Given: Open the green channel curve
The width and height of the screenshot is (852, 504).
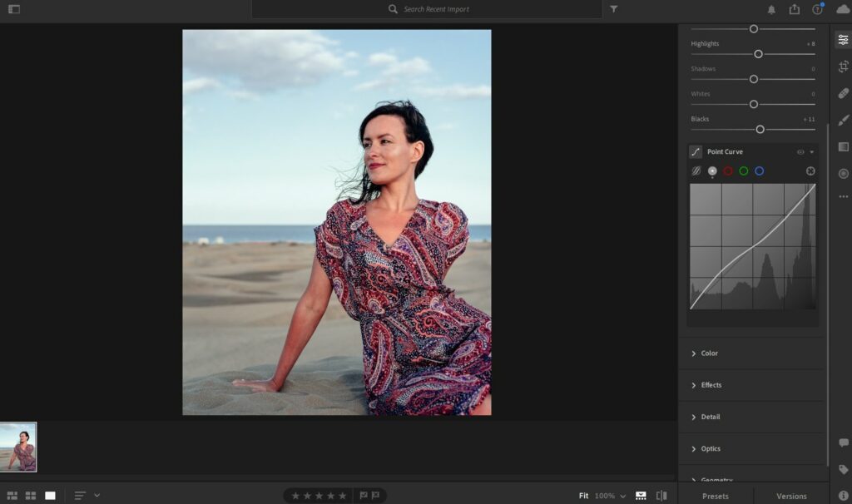Looking at the screenshot, I should click(x=744, y=170).
